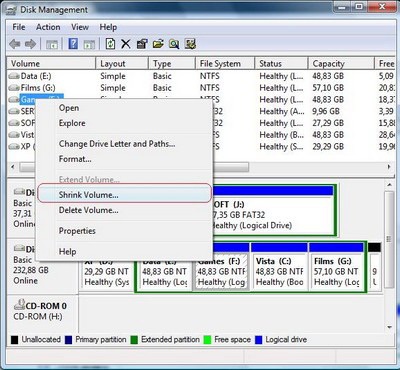
Task: Choose Open from the context menu
Action: click(124, 108)
